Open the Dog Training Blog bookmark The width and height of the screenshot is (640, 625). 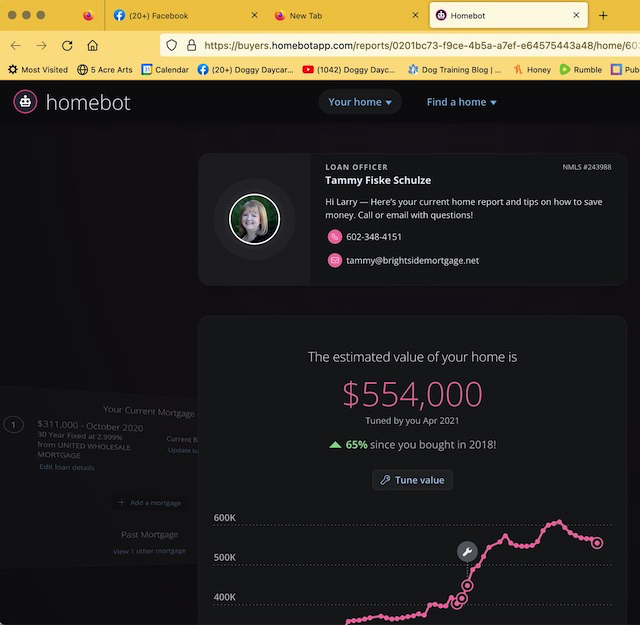point(454,70)
